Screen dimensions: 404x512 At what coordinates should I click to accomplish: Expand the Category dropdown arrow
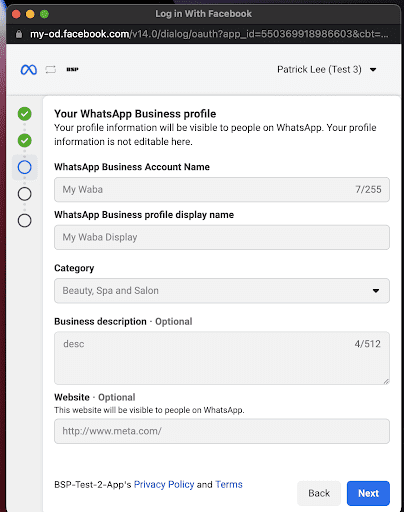pyautogui.click(x=376, y=291)
